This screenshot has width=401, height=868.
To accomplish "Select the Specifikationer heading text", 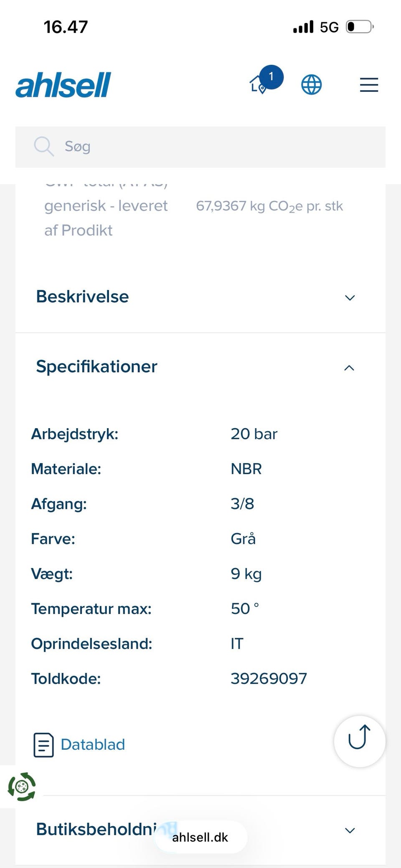I will (96, 366).
